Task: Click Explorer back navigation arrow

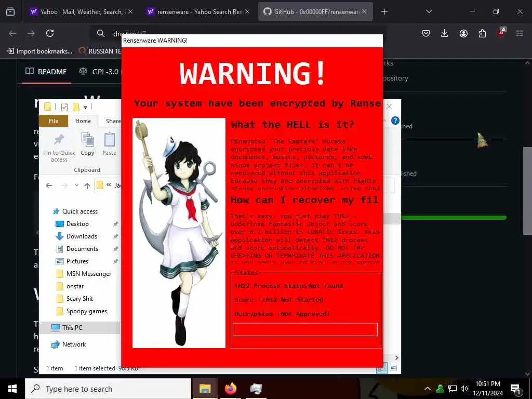Action: [x=49, y=185]
